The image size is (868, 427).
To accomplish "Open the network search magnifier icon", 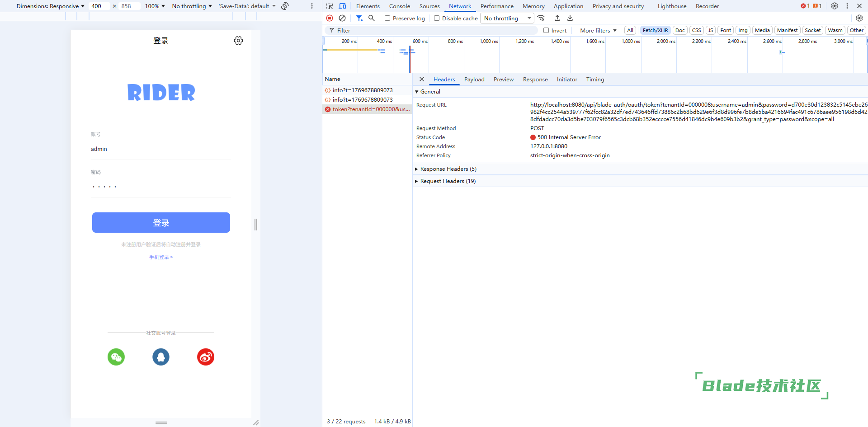I will (372, 18).
